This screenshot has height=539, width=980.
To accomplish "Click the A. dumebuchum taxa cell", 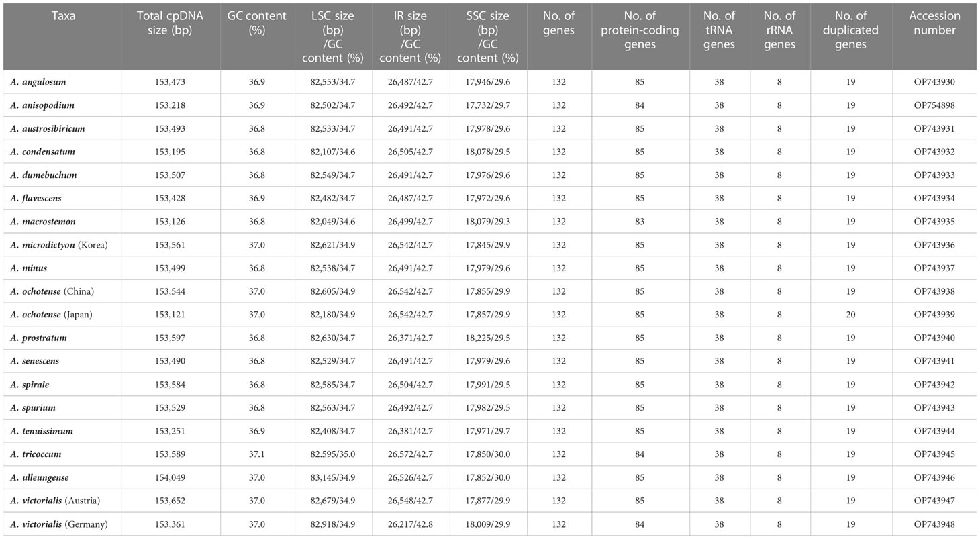I will [x=44, y=175].
